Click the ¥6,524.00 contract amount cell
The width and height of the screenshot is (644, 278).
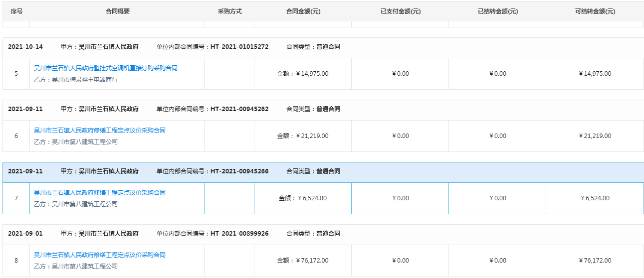click(x=303, y=198)
